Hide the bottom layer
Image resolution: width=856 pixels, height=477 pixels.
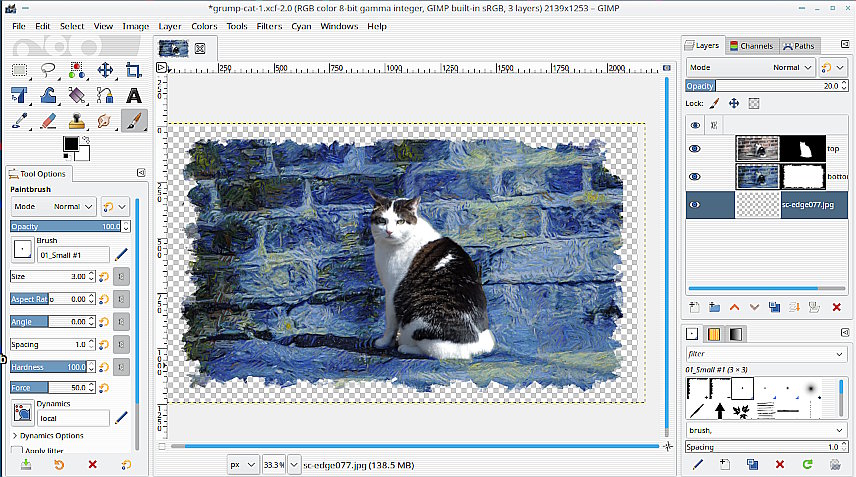[x=694, y=176]
